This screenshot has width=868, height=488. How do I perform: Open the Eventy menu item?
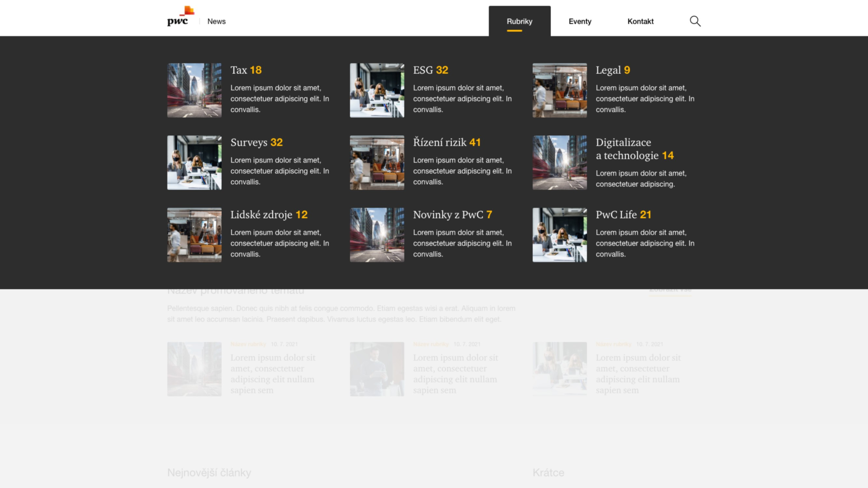(579, 21)
